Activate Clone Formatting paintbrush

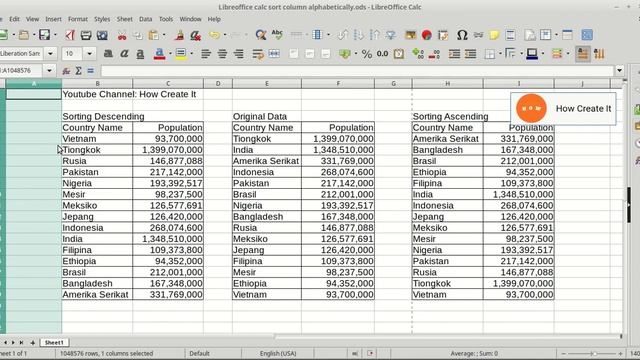[x=179, y=35]
